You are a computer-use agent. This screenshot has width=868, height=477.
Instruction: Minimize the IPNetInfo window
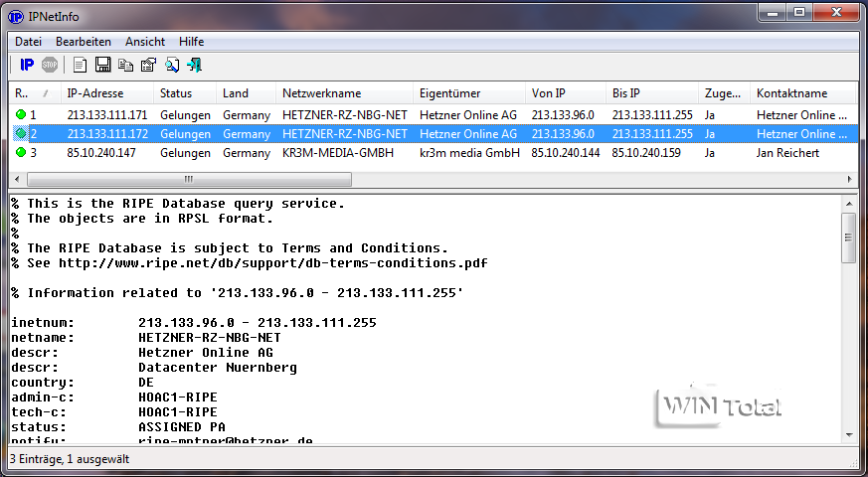pos(774,12)
